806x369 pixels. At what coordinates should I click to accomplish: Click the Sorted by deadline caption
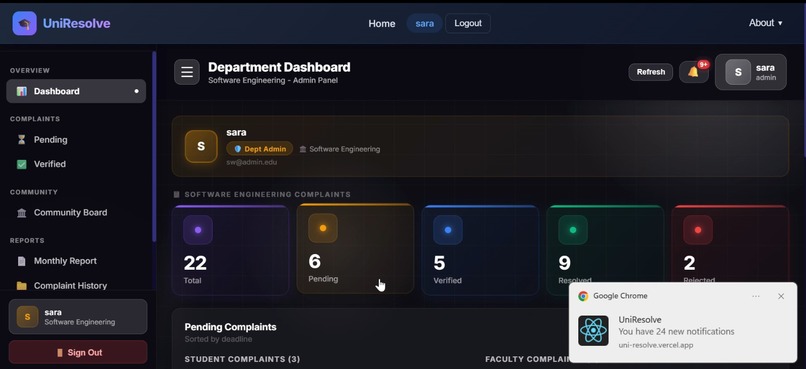(218, 339)
